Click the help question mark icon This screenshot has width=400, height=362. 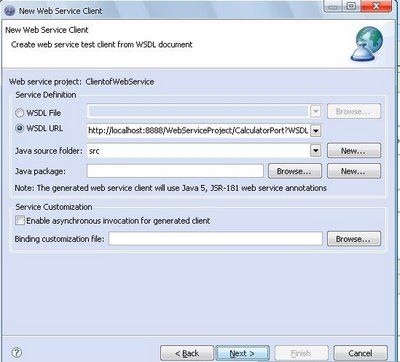[x=17, y=352]
